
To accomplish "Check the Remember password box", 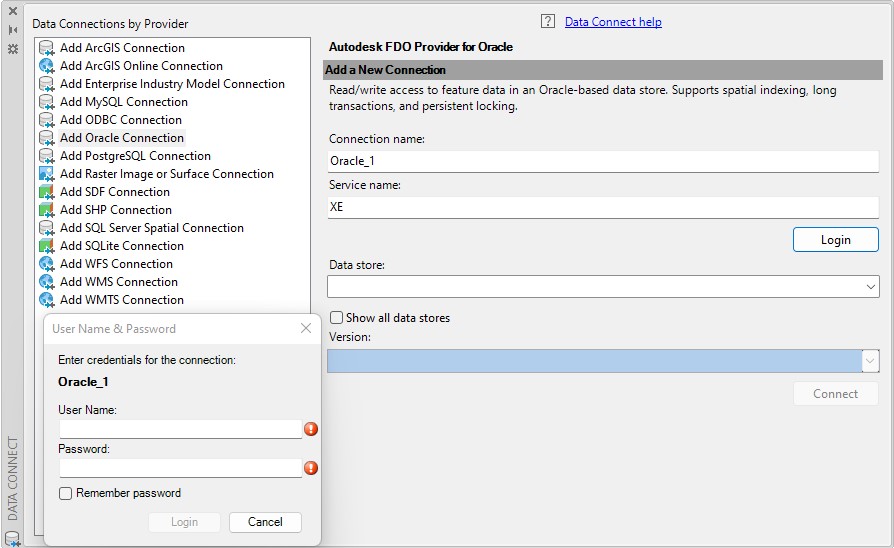I will click(66, 493).
